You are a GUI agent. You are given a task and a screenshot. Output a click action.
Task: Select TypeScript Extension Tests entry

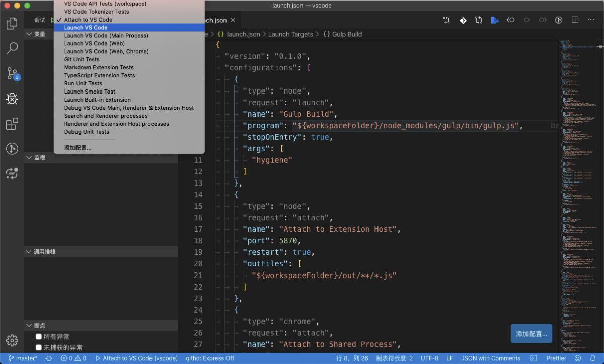pos(129,75)
